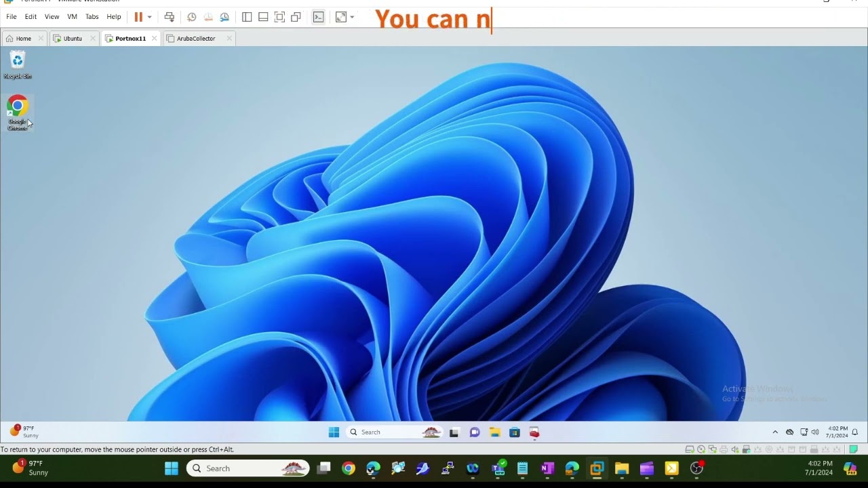Close the Portnox11 tab
Image resolution: width=868 pixels, height=488 pixels.
tap(154, 39)
